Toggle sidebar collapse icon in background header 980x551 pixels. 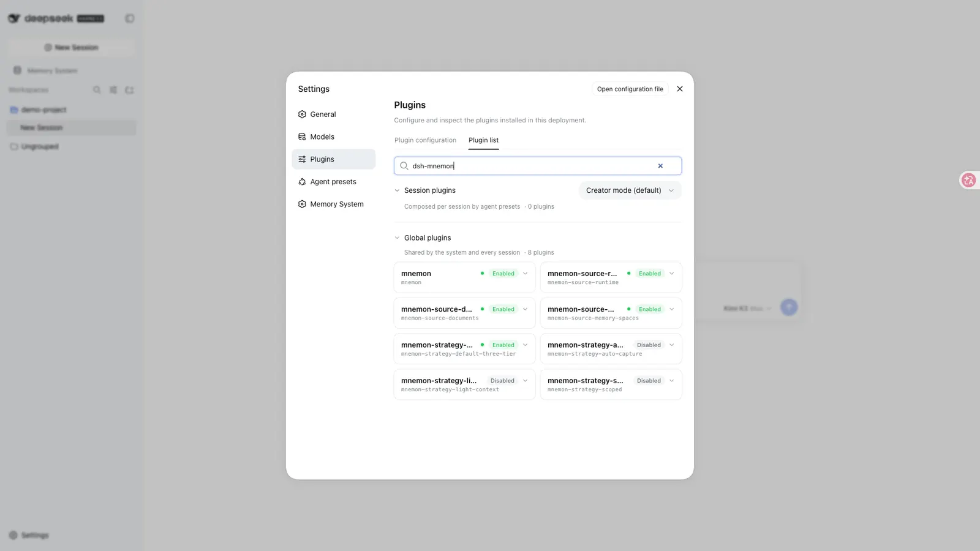click(130, 18)
